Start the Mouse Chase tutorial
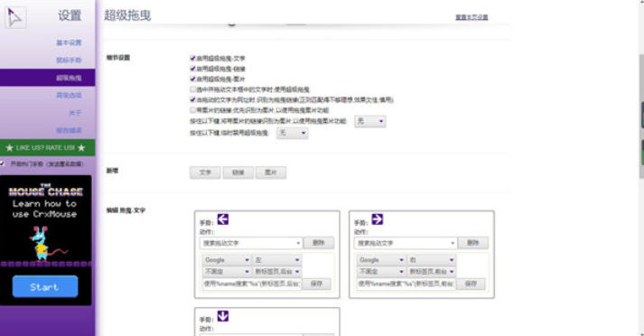 pyautogui.click(x=45, y=286)
